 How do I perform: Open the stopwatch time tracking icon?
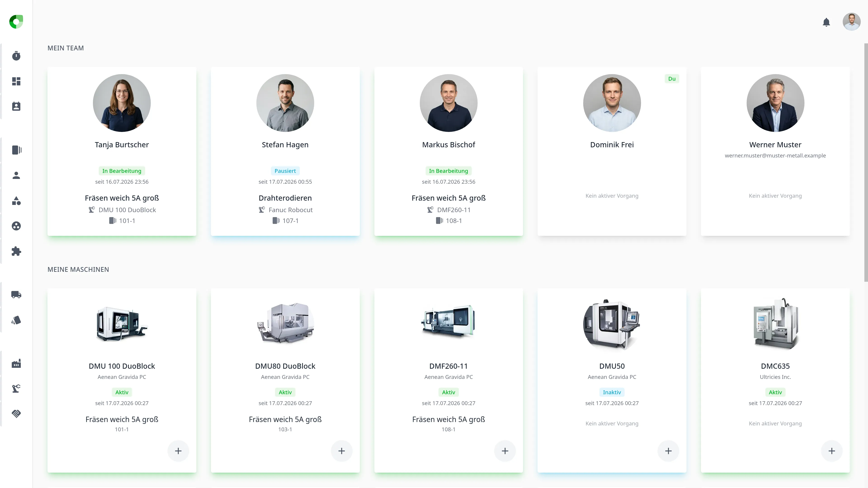tap(16, 56)
